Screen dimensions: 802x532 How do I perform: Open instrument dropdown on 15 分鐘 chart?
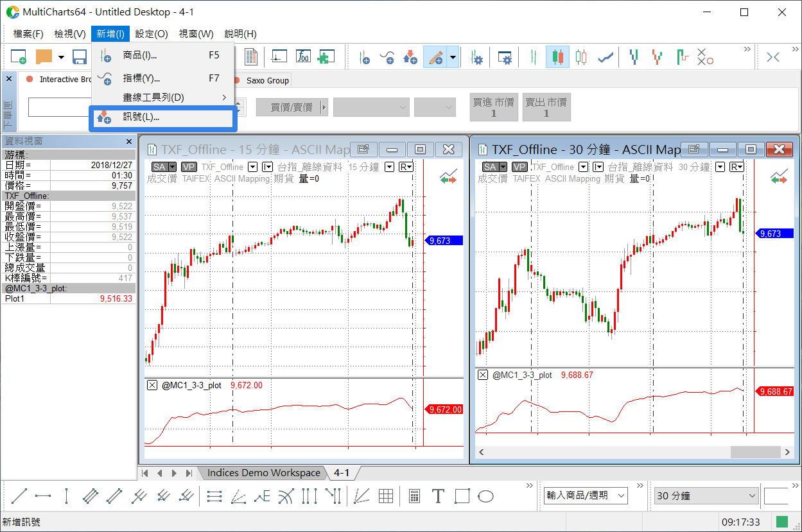pos(252,167)
